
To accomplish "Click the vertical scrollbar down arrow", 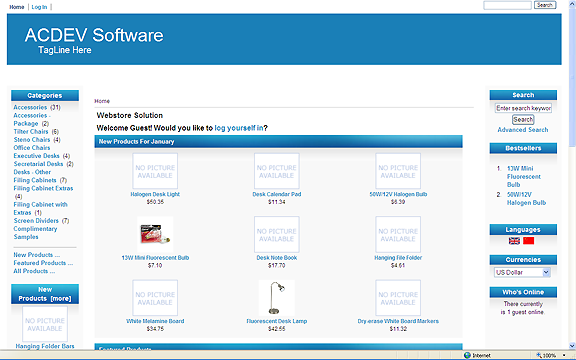I will pyautogui.click(x=572, y=345).
